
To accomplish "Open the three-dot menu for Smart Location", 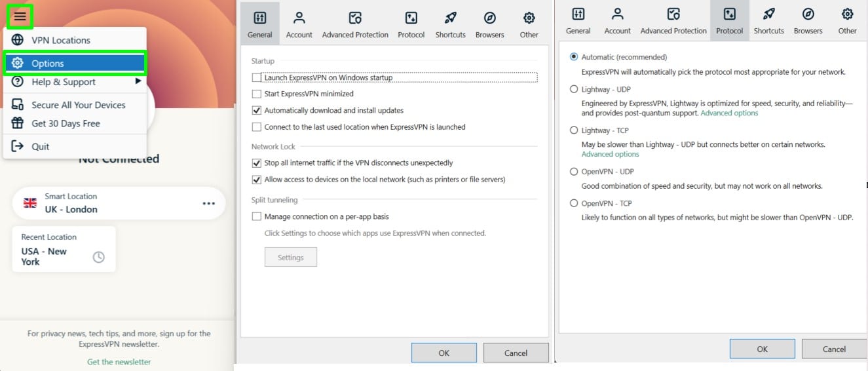I will pos(209,203).
